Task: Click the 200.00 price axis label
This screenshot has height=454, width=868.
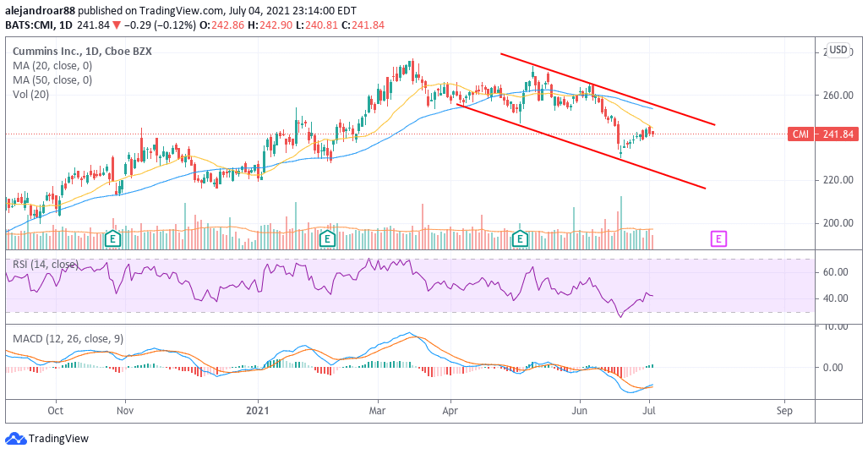Action: click(x=838, y=223)
